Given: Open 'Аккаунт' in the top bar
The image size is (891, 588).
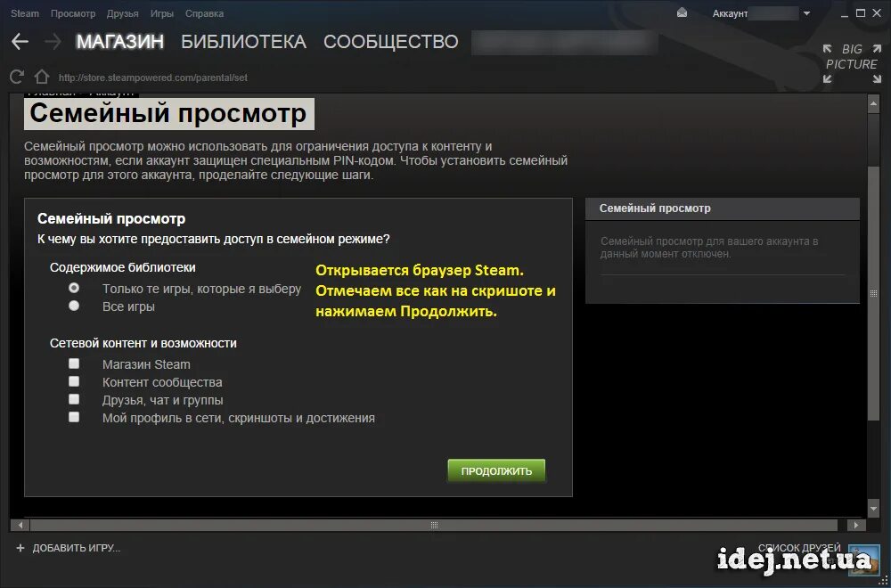Looking at the screenshot, I should 730,13.
